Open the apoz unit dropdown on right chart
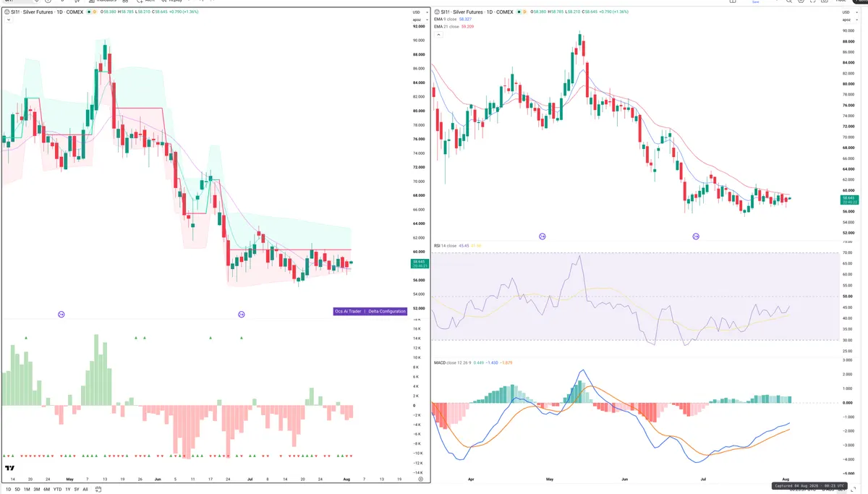868x494 pixels. (x=847, y=20)
